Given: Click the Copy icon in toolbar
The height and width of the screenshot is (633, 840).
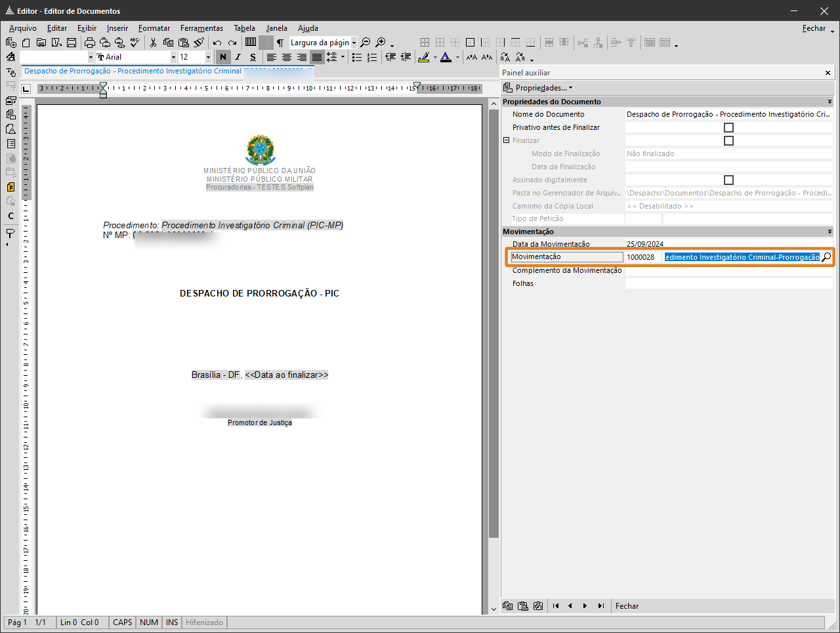Looking at the screenshot, I should click(x=168, y=43).
